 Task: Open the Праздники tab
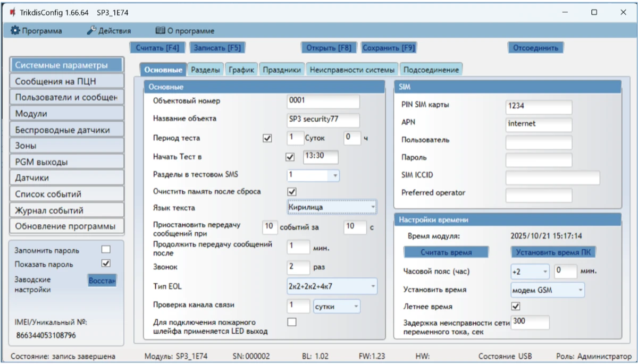[282, 70]
